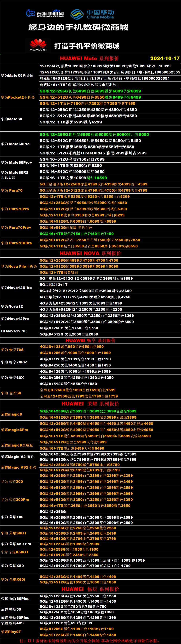This screenshot has height=644, width=181.
Task: Select the '荣耀Play9T' model cell
Action: click(x=19, y=632)
